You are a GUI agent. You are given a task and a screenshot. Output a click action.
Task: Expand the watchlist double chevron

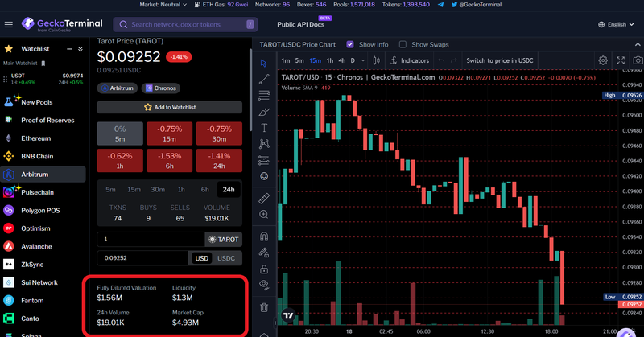(80, 49)
